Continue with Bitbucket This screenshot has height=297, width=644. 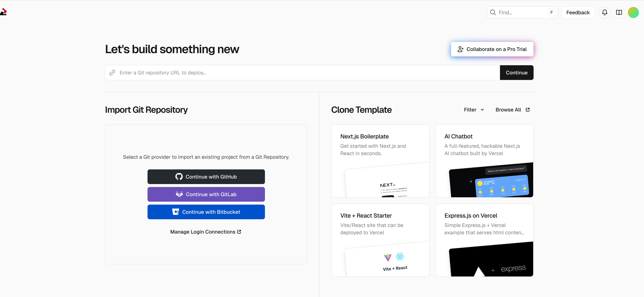click(206, 212)
